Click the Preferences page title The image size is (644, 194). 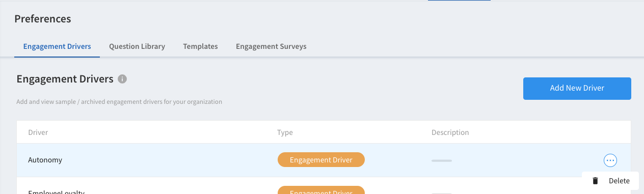click(x=43, y=19)
